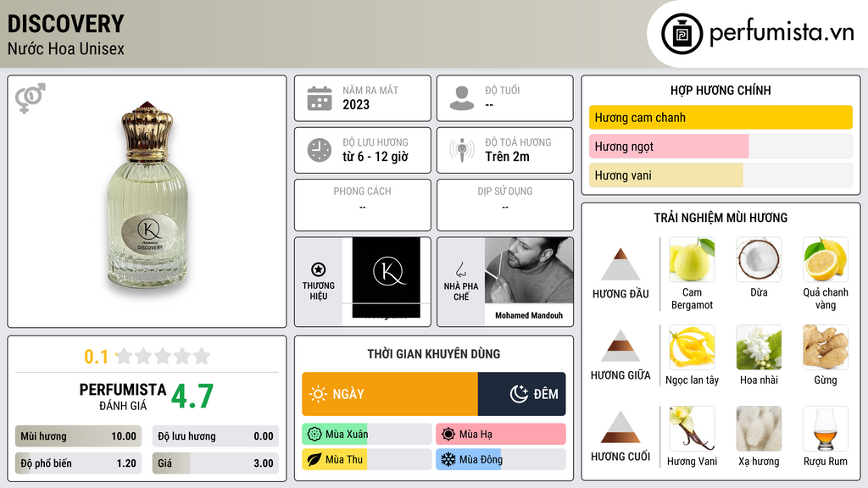This screenshot has height=488, width=868.
Task: Click the Phong cách style box
Action: click(x=363, y=205)
